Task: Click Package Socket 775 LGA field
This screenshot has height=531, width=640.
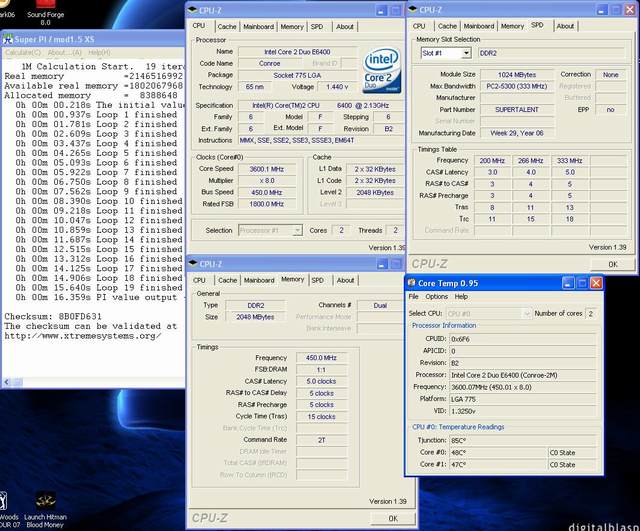Action: coord(298,75)
